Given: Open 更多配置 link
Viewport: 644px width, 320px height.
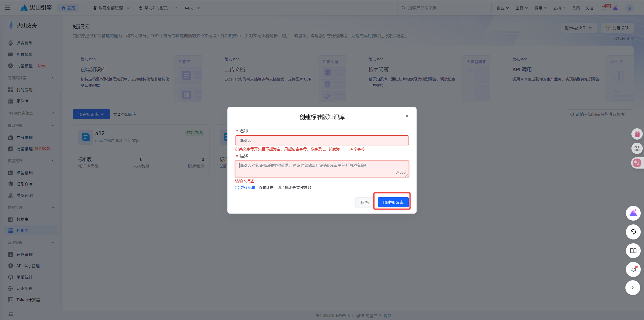Looking at the screenshot, I should point(245,188).
